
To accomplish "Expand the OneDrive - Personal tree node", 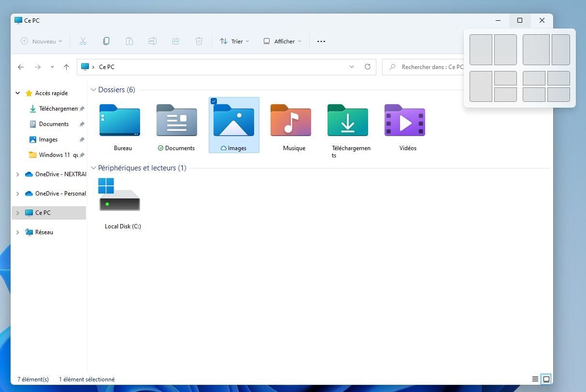I will (x=18, y=194).
